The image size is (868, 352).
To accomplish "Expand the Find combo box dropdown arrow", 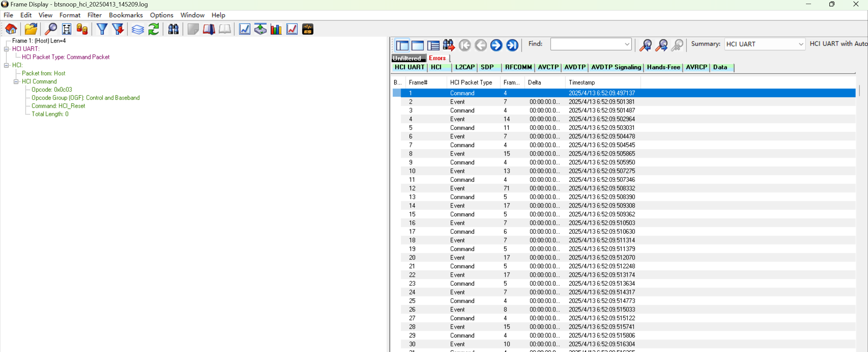I will (x=627, y=44).
